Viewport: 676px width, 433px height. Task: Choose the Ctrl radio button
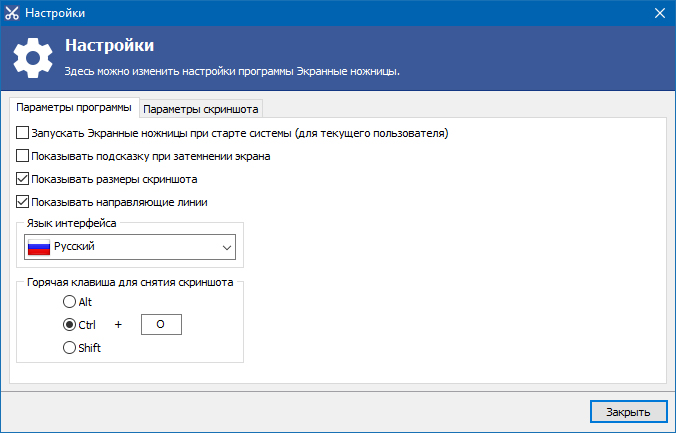pos(69,324)
